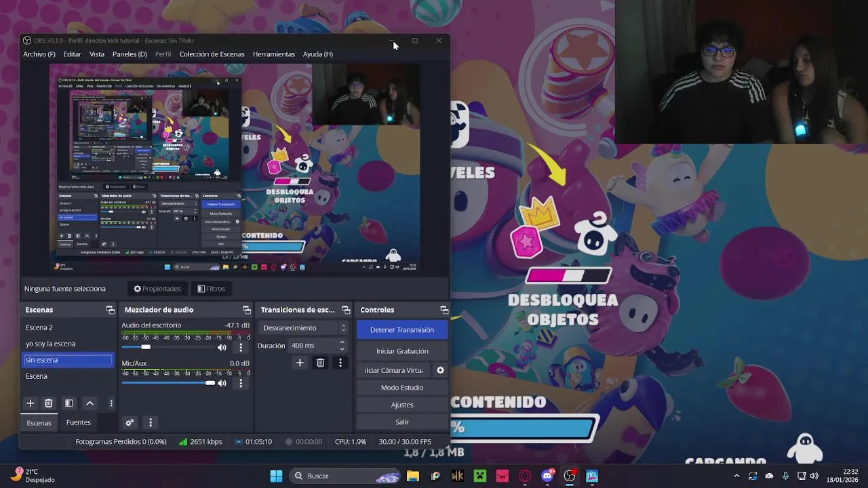The width and height of the screenshot is (868, 488).
Task: Click the 400 ms duration field
Action: (x=313, y=346)
